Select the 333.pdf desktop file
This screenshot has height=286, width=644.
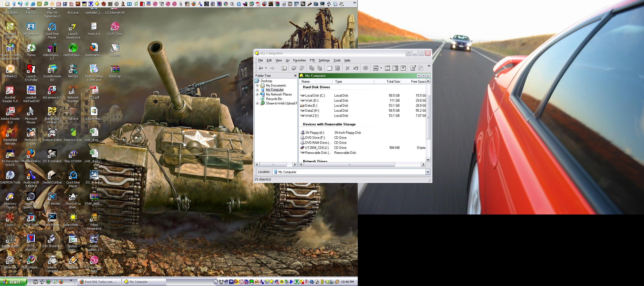[x=94, y=92]
